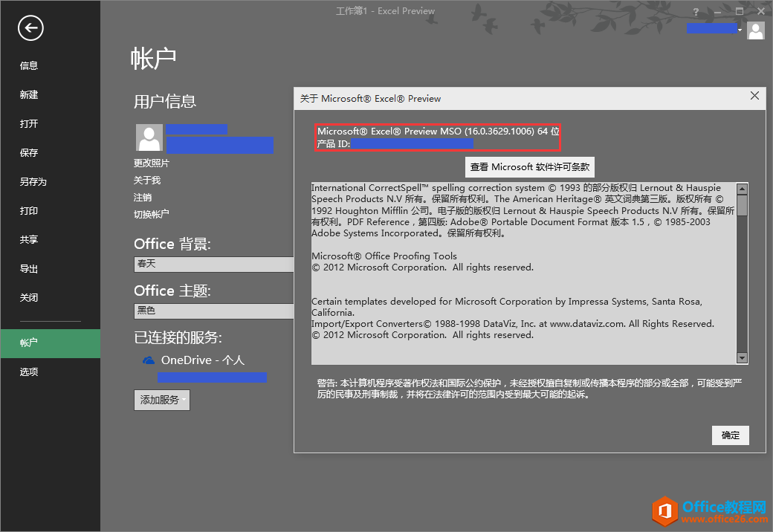This screenshot has width=773, height=532.
Task: Click the Excel version line in the dialog
Action: (439, 132)
